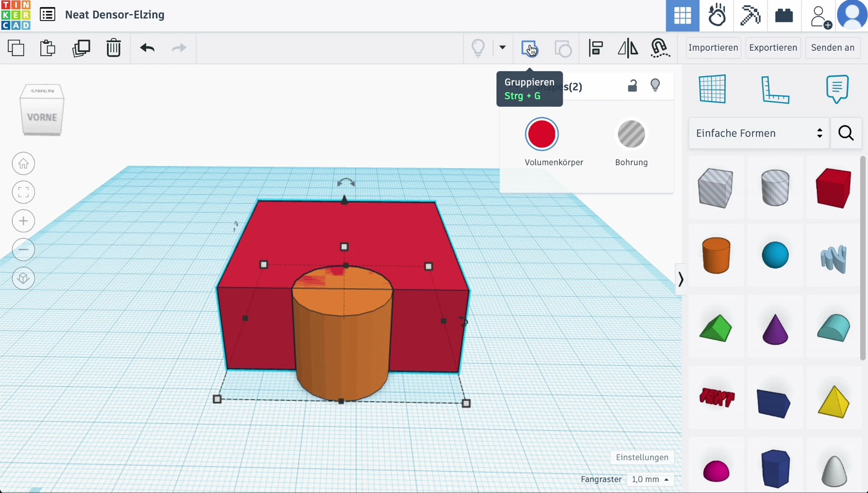Invite collaborator with add-person icon
The image size is (868, 493).
click(821, 17)
